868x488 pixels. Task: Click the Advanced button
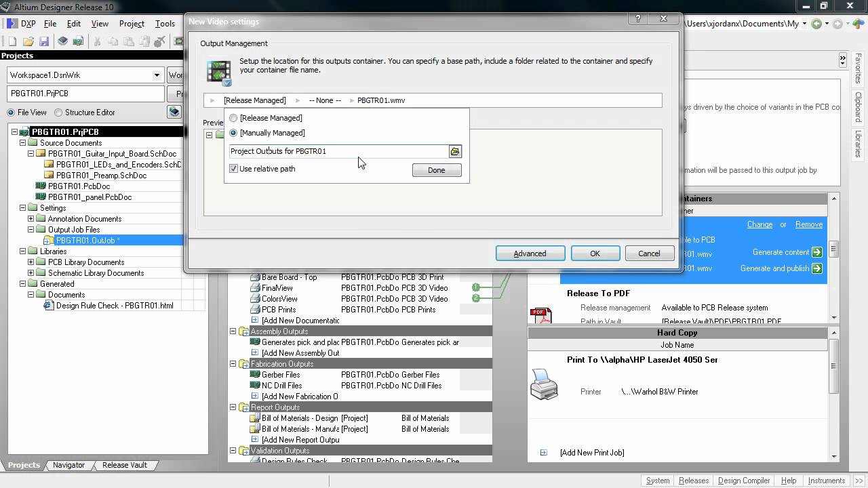[530, 253]
